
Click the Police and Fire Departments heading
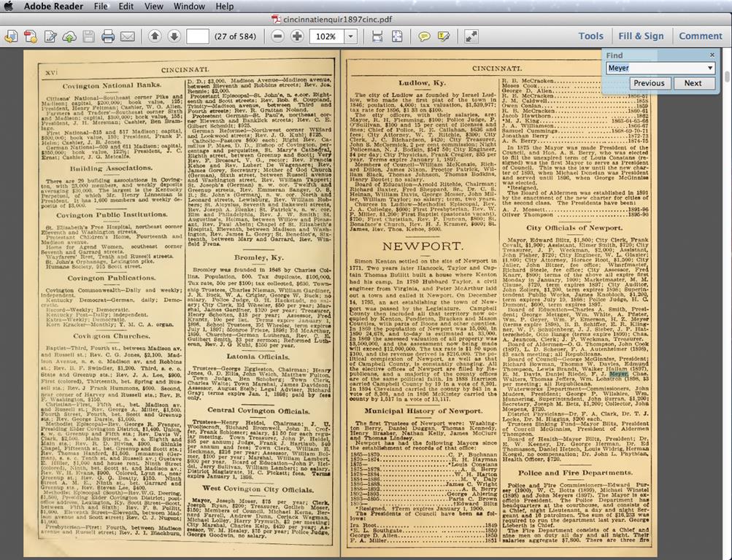[x=574, y=472]
